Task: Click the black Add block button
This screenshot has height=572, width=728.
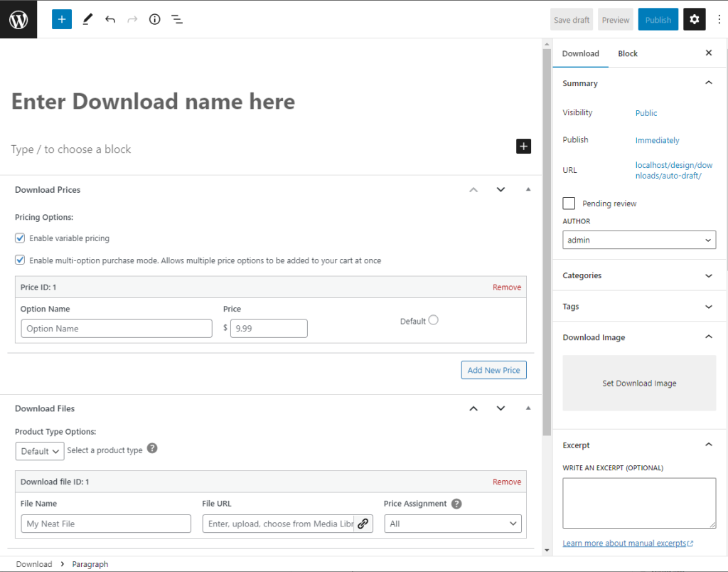Action: coord(523,147)
